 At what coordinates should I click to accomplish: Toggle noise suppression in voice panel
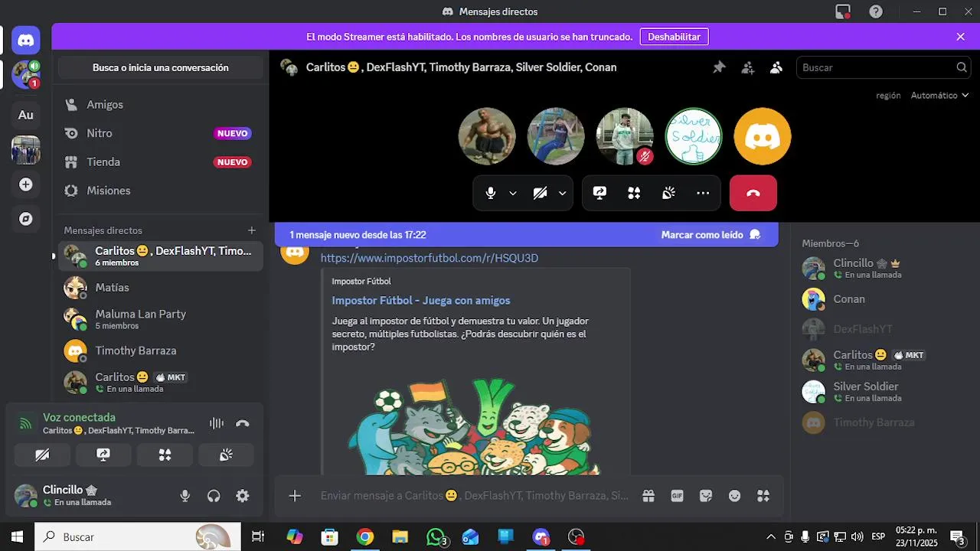(x=217, y=423)
